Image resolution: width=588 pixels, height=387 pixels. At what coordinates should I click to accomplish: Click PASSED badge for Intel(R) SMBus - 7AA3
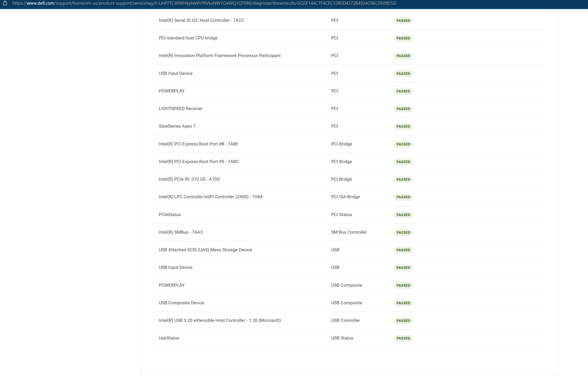(x=403, y=232)
